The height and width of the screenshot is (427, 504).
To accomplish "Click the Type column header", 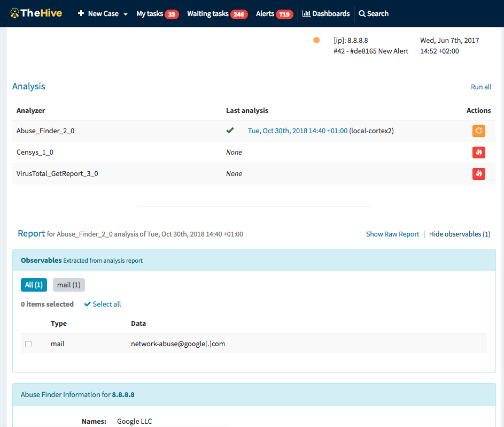I will tap(59, 323).
